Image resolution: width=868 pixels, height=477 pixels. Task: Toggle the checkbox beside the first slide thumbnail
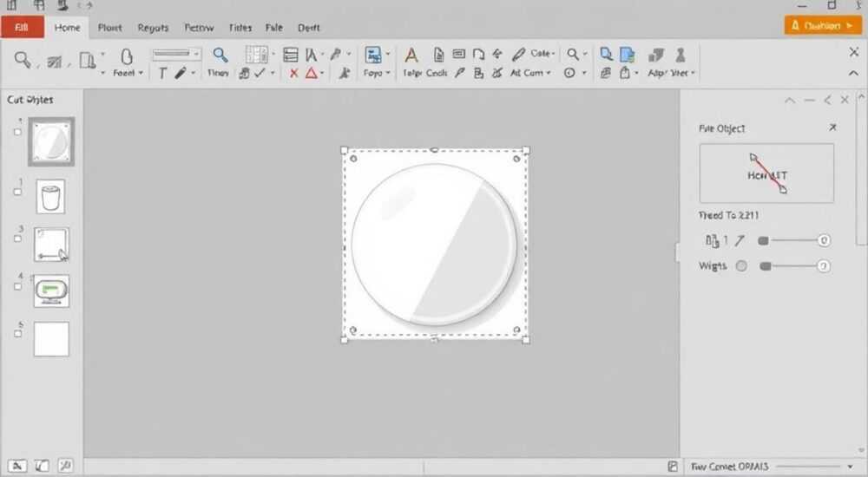[x=17, y=132]
